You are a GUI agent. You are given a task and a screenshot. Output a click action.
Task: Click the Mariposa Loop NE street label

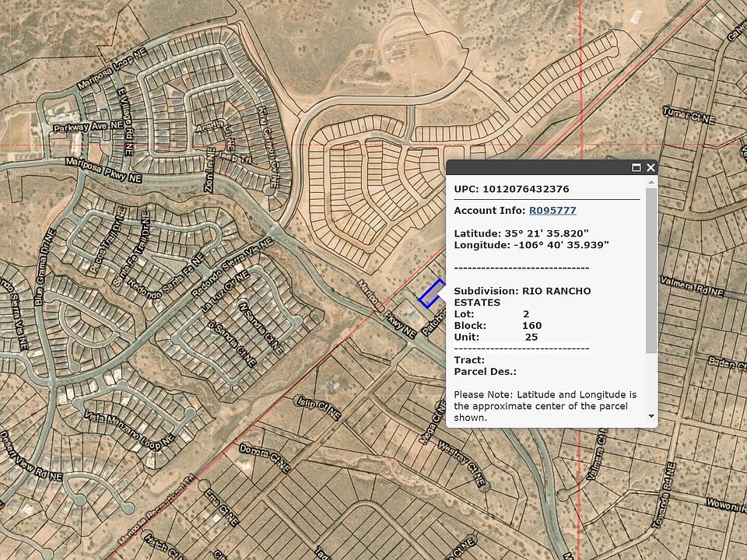[x=112, y=69]
